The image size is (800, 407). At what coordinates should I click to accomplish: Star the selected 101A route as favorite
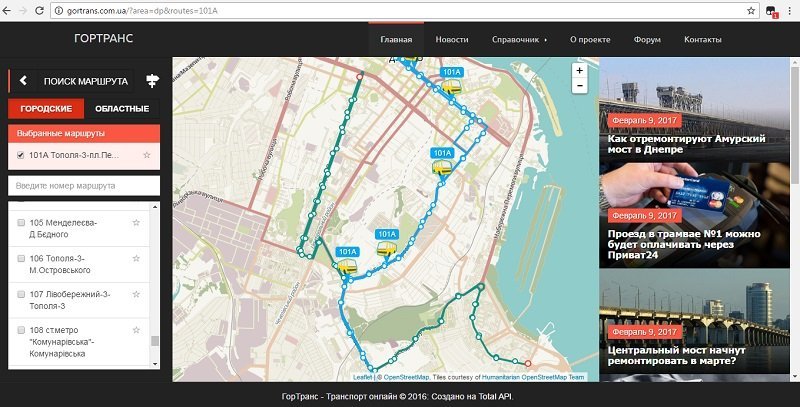click(147, 156)
